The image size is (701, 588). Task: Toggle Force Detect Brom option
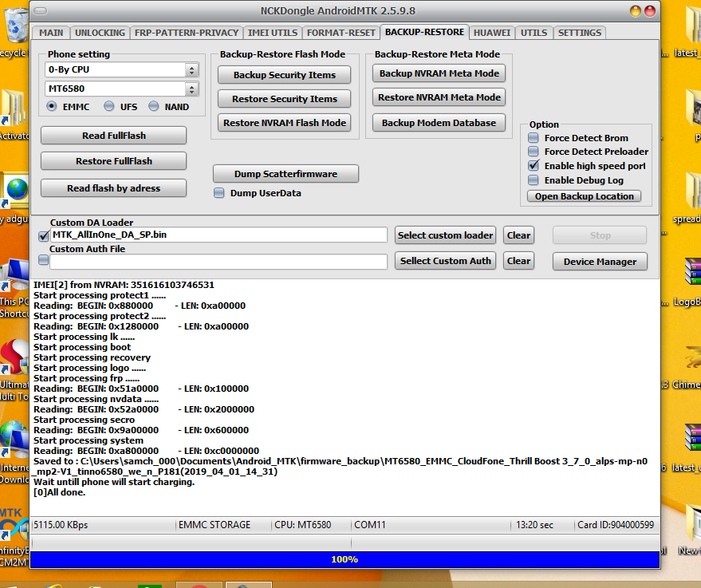[x=534, y=137]
